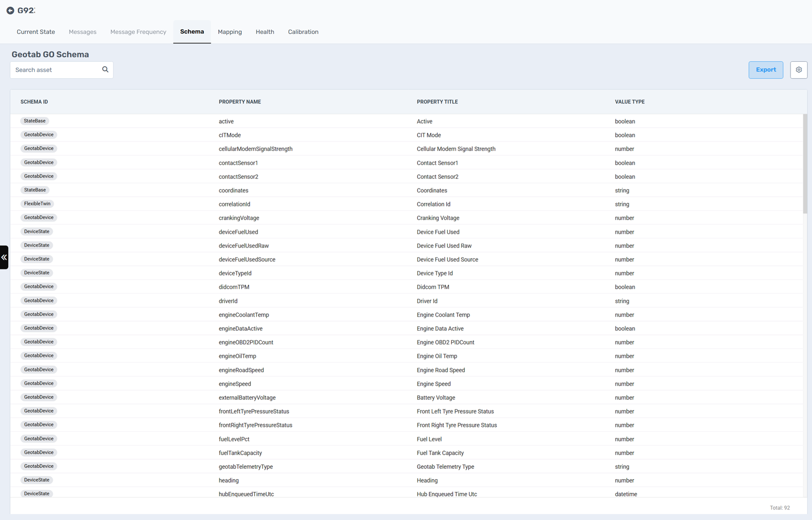The width and height of the screenshot is (812, 520).
Task: Click the Engine Road Speed title
Action: [x=441, y=370]
